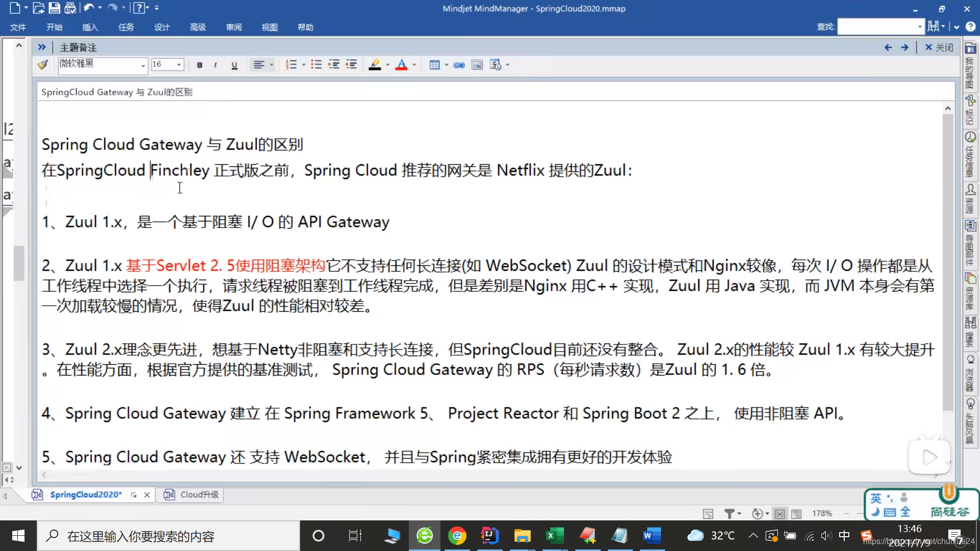Save the map with the floppy icon

54,8
